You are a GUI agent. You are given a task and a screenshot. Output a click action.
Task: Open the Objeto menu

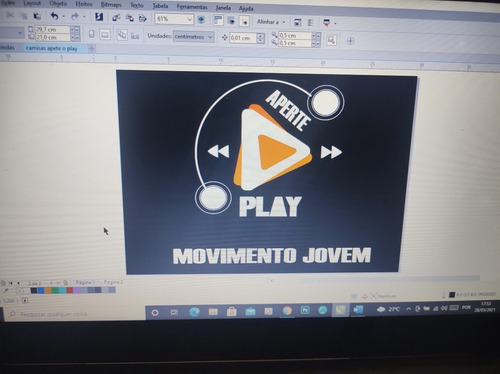click(x=58, y=4)
